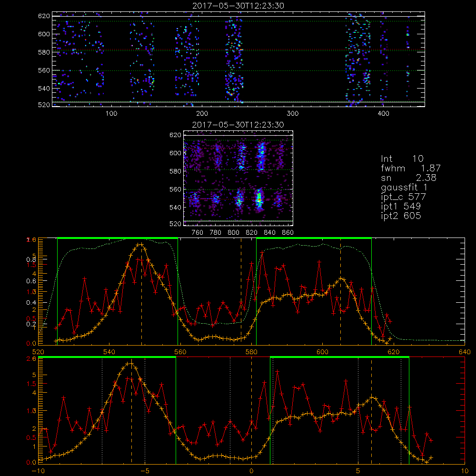This screenshot has height=476, width=476.
Task: Click y-axis label 600 of middle image
Action: (175, 153)
